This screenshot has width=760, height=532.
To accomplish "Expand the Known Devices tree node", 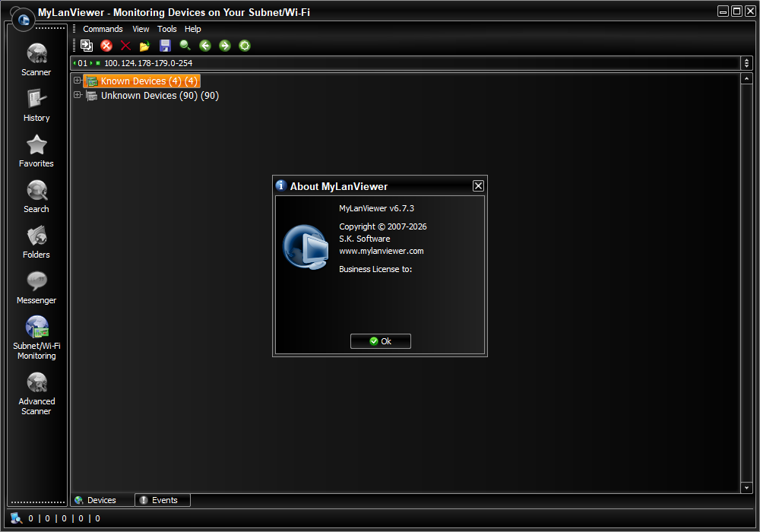I will [x=77, y=81].
